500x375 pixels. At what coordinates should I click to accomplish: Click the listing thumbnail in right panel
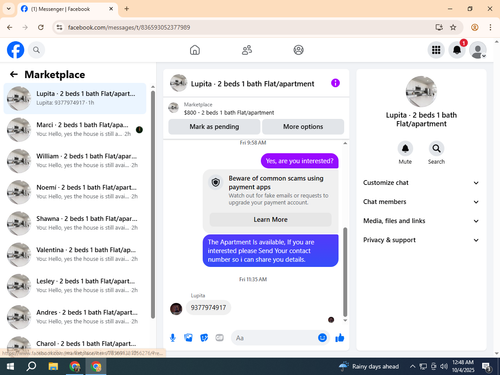[x=421, y=91]
